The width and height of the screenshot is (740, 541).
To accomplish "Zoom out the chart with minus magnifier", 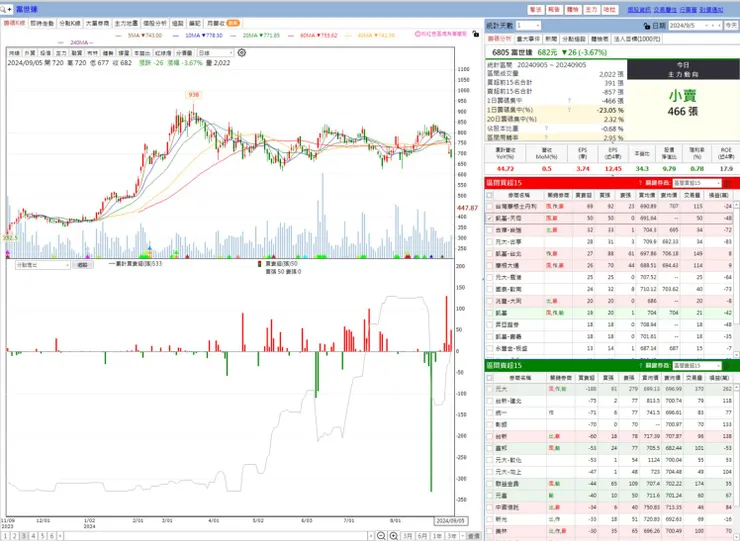I will click(381, 536).
